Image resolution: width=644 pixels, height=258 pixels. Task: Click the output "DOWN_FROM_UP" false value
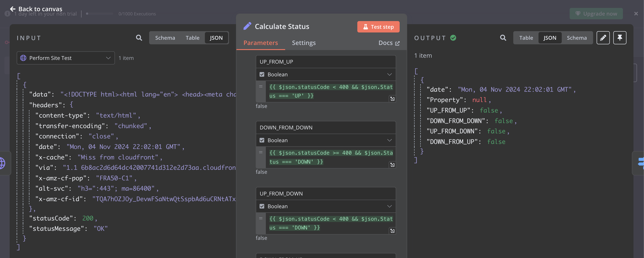pos(496,142)
